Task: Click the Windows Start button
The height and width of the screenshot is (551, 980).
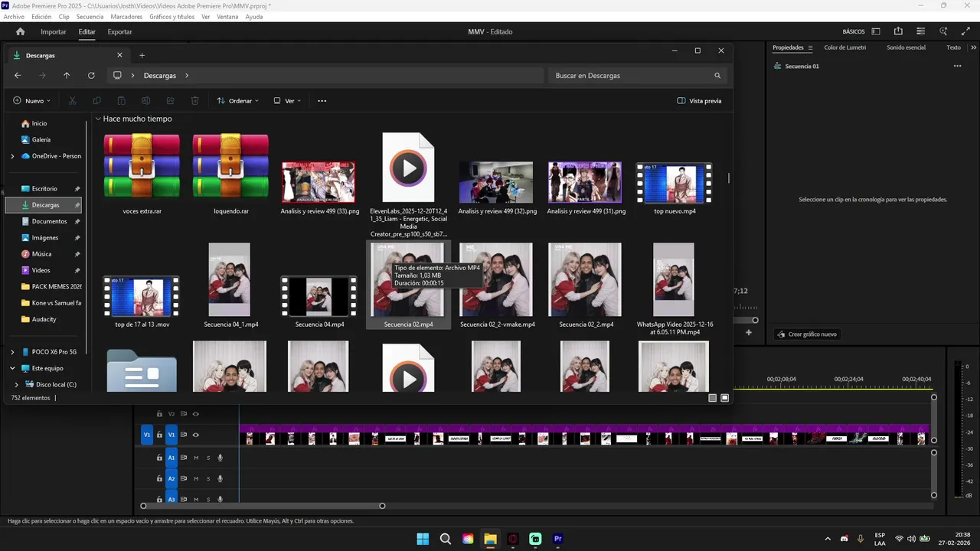Action: [423, 539]
